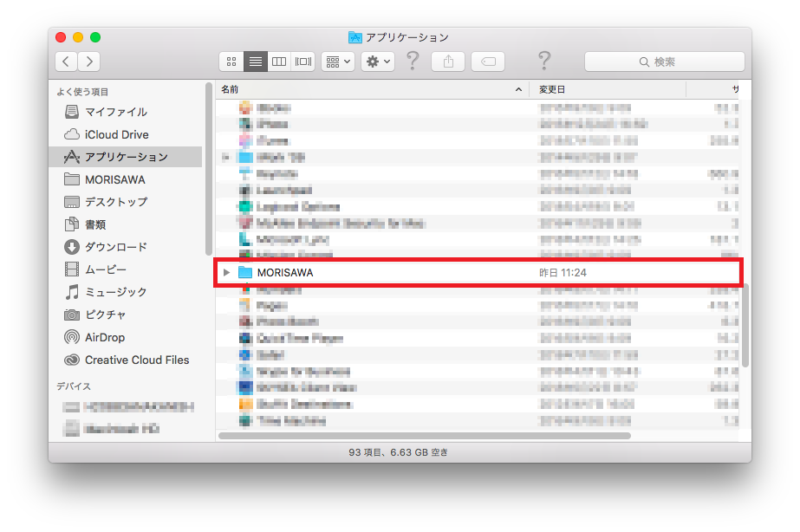
Task: Open ダウンロード in the sidebar
Action: (126, 247)
